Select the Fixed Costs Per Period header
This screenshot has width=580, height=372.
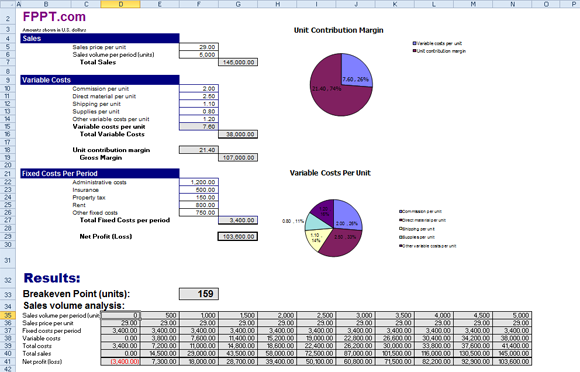point(100,173)
